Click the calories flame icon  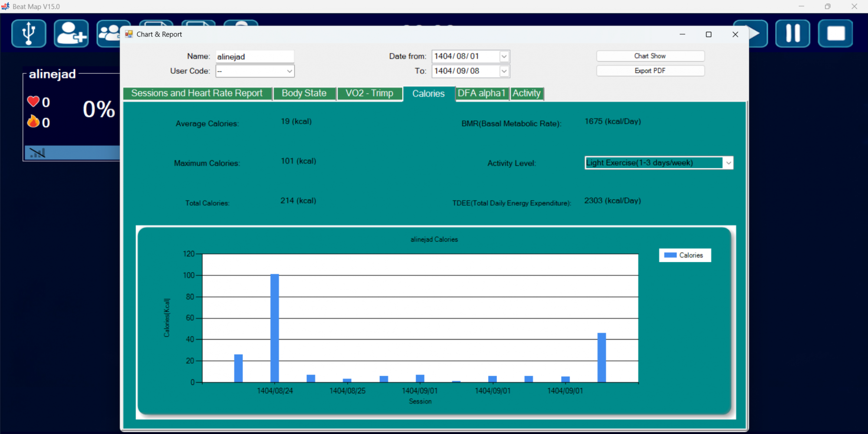[33, 122]
